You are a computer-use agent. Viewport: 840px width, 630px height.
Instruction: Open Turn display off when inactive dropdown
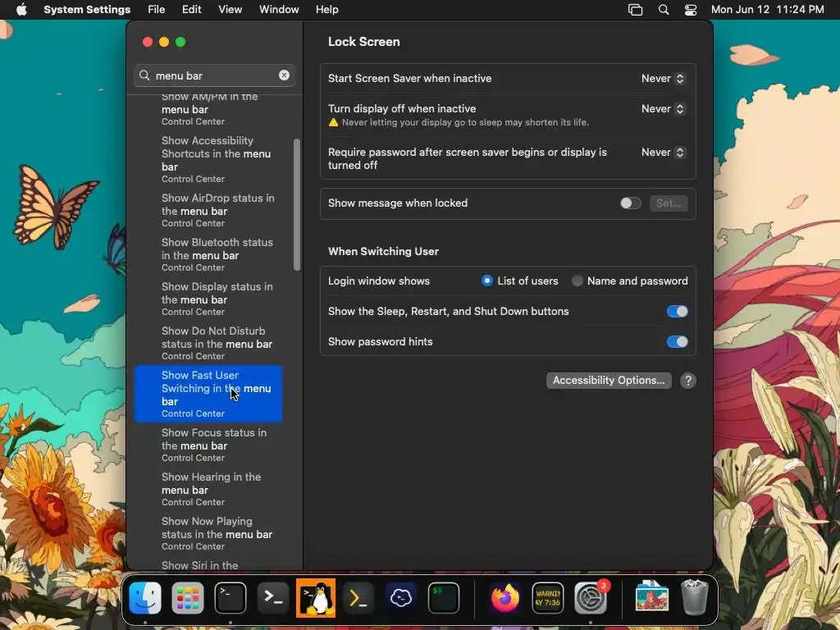(x=663, y=109)
